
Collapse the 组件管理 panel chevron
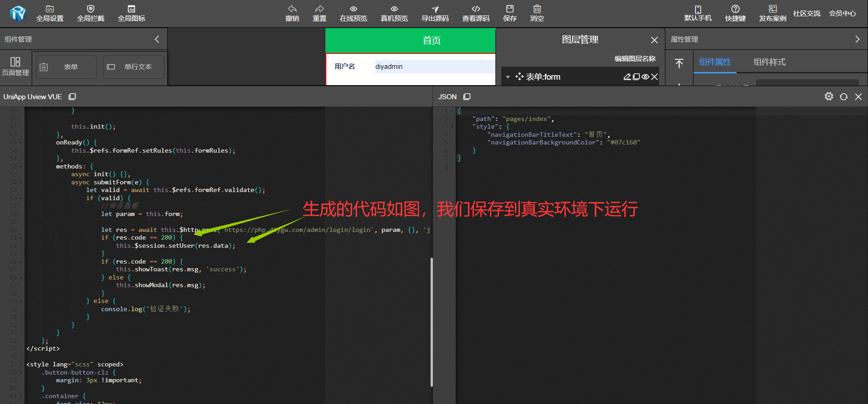(x=157, y=39)
